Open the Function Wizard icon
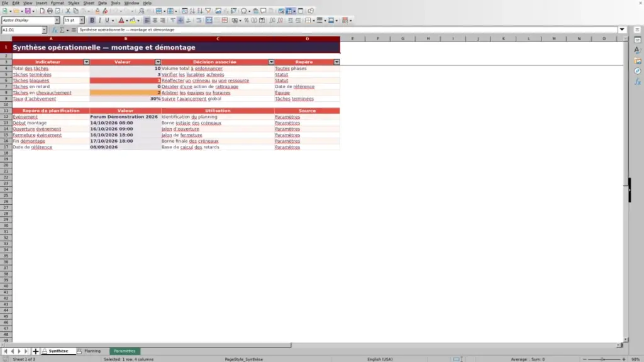 [54, 30]
